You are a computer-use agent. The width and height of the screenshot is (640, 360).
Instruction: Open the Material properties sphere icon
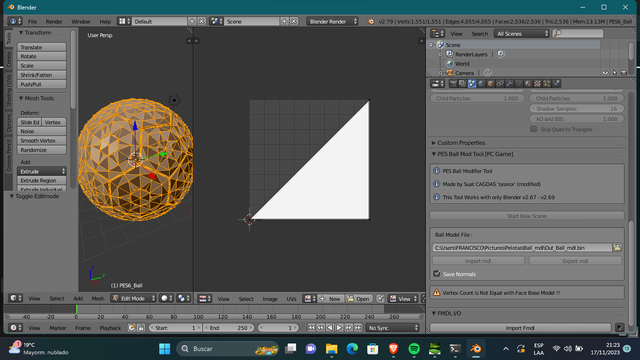528,84
